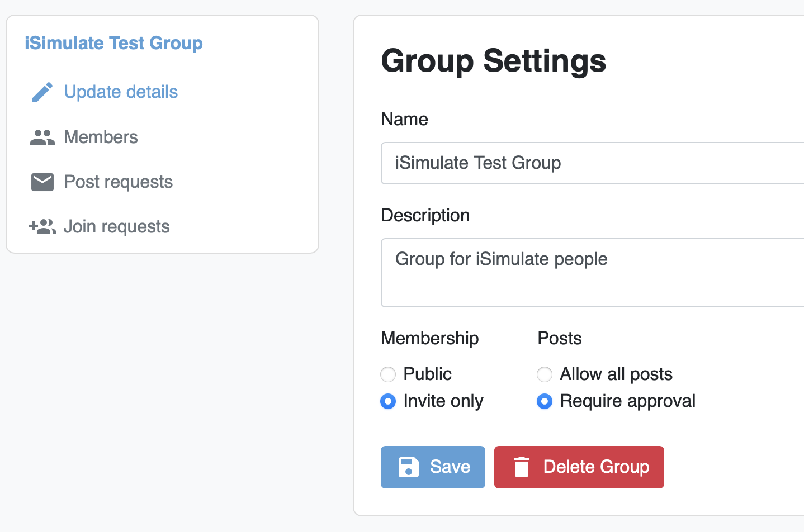
Task: Save the group settings
Action: click(x=433, y=467)
